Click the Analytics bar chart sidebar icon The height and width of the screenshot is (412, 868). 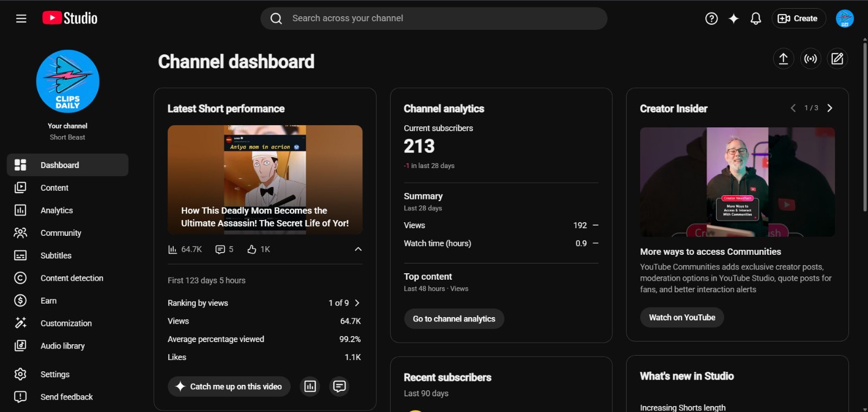tap(20, 210)
